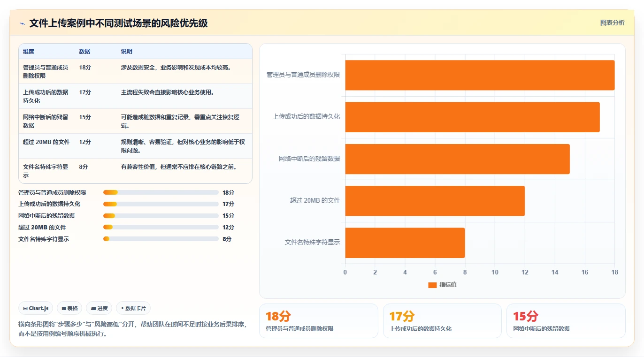The width and height of the screenshot is (644, 357).
Task: Click progress bar for 上传成功后的数据持久化
Action: [x=161, y=204]
